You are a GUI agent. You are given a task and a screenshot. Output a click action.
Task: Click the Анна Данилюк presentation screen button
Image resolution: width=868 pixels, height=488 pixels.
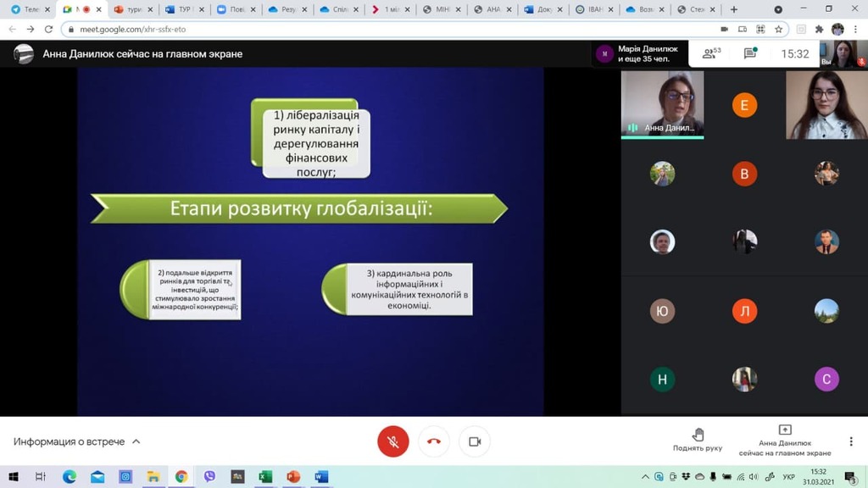tap(785, 441)
